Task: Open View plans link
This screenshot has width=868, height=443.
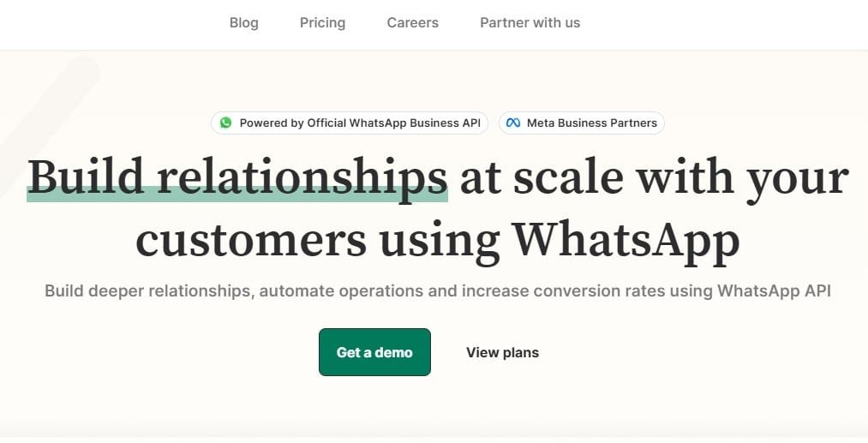Action: (x=502, y=353)
